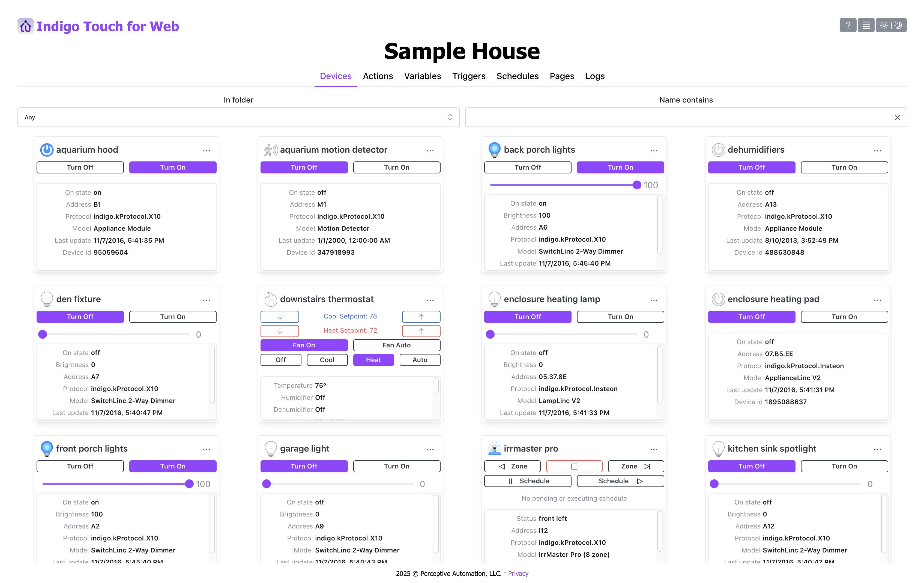Click the front porch lights bulb icon
This screenshot has height=583, width=924.
click(47, 448)
